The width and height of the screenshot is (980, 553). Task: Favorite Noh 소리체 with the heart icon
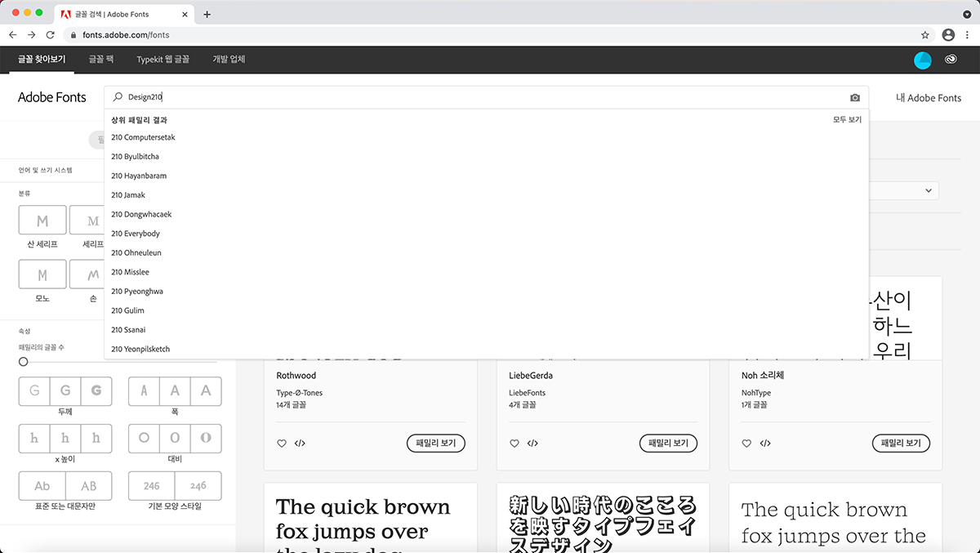[x=746, y=444]
